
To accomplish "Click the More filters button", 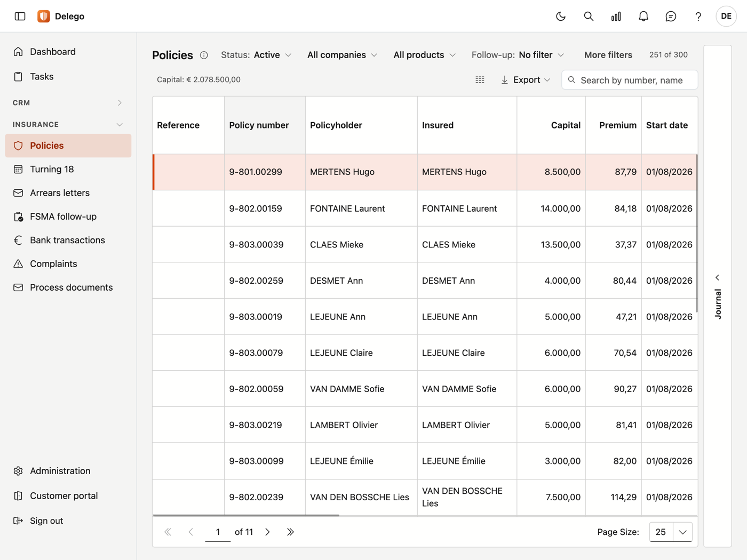I will coord(608,55).
